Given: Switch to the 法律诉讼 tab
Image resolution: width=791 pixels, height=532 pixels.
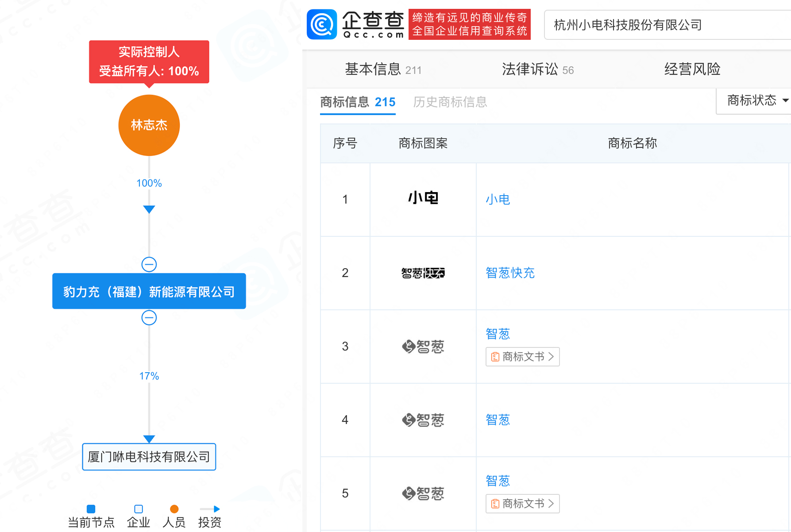Looking at the screenshot, I should click(538, 69).
